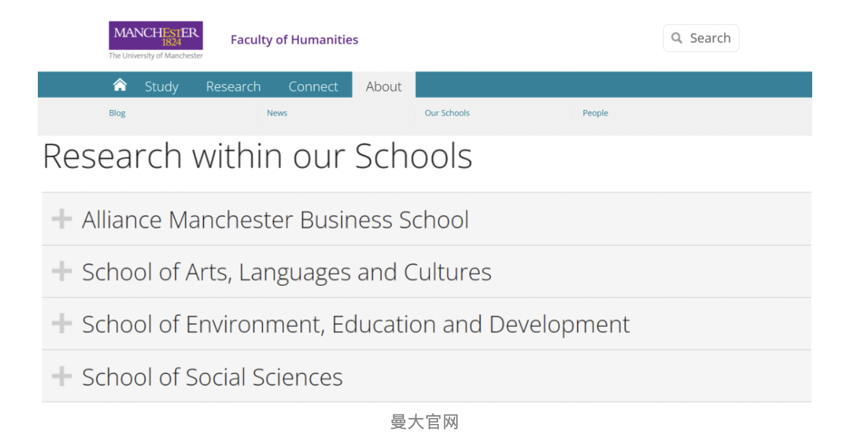Click plus icon beside School of Arts, Languages and Cultures
Viewport: 868px width, 448px height.
(61, 272)
